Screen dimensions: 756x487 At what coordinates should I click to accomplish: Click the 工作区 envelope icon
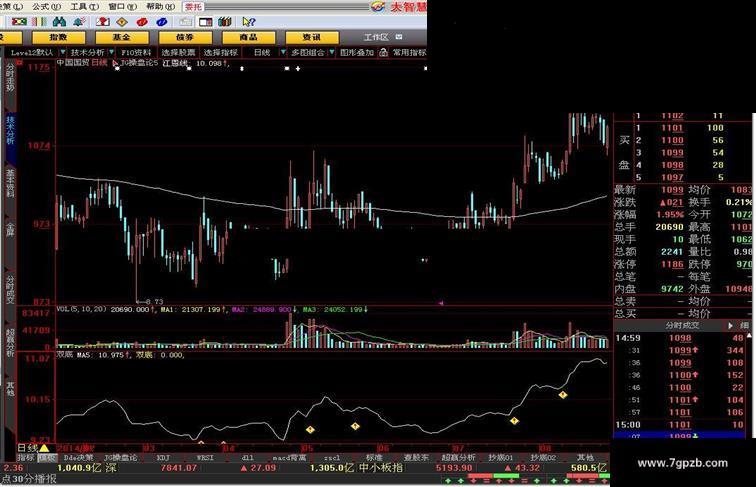pyautogui.click(x=399, y=37)
